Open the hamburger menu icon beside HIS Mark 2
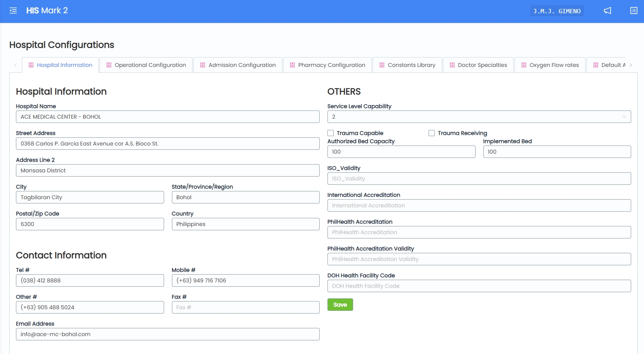644x354 pixels. tap(13, 11)
